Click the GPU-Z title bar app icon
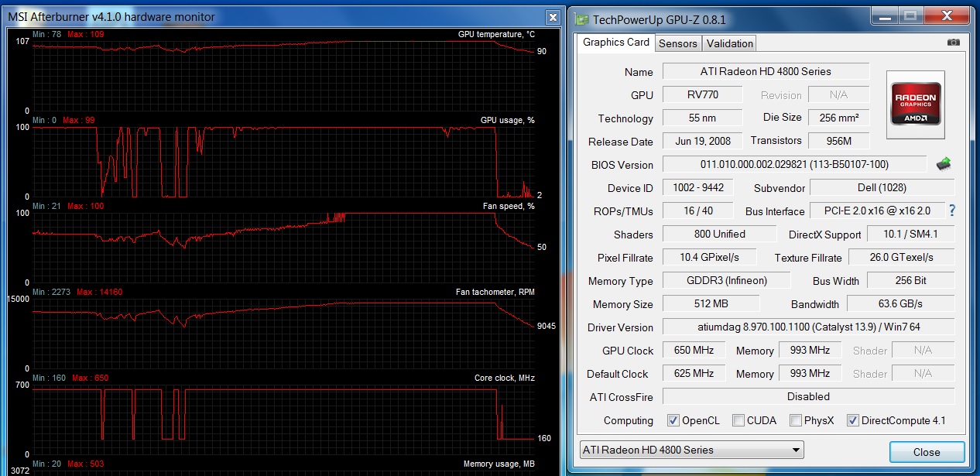Image resolution: width=980 pixels, height=476 pixels. 581,19
